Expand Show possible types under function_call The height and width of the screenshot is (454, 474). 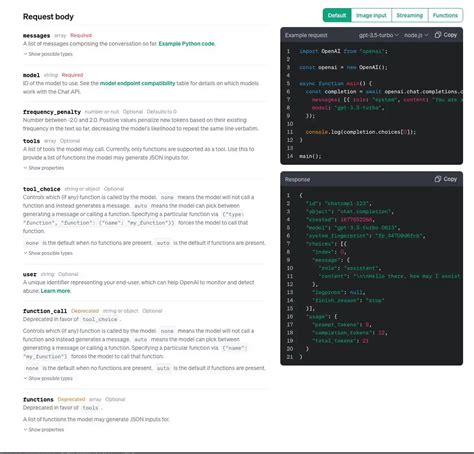(x=48, y=378)
